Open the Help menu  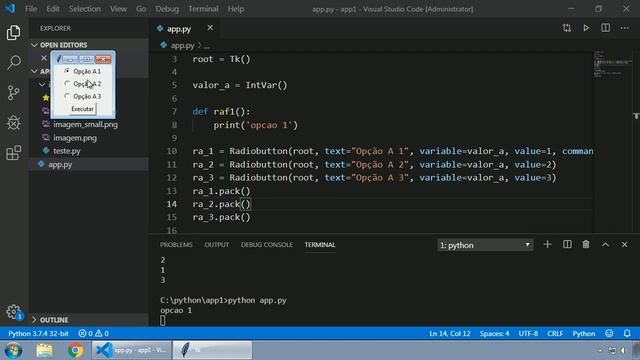tap(236, 9)
